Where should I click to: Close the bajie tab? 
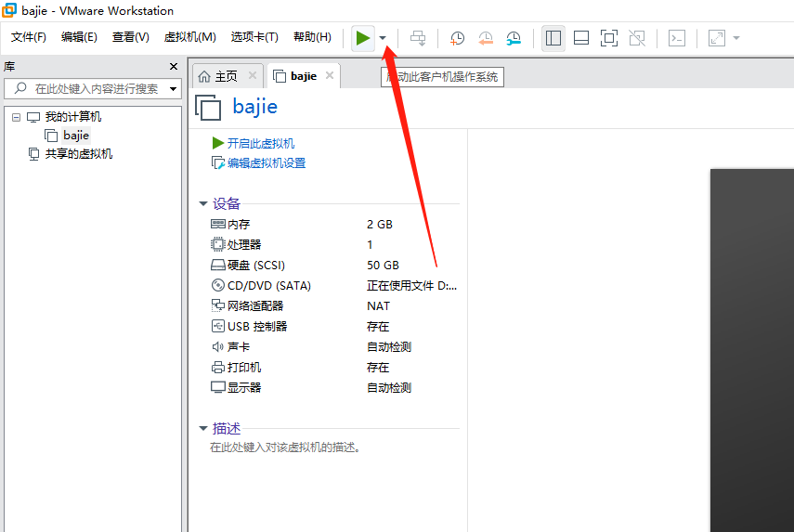tap(330, 76)
